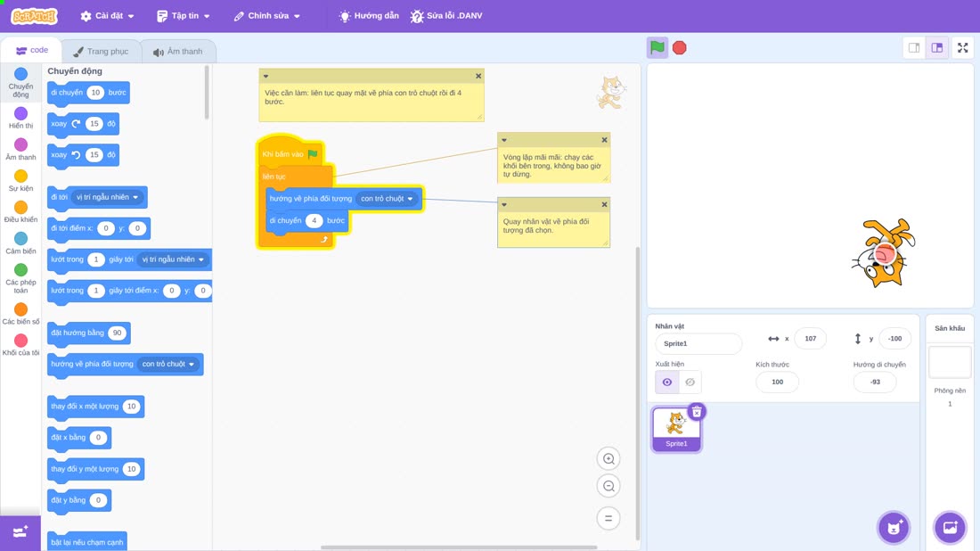The image size is (980, 551).
Task: Switch to small stage layout
Action: (x=914, y=47)
